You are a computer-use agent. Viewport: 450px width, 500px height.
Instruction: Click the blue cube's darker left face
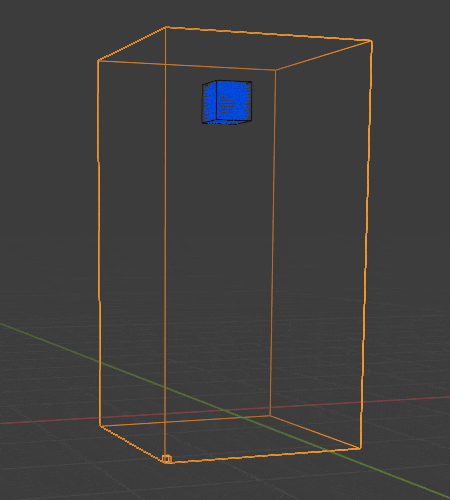pos(209,102)
